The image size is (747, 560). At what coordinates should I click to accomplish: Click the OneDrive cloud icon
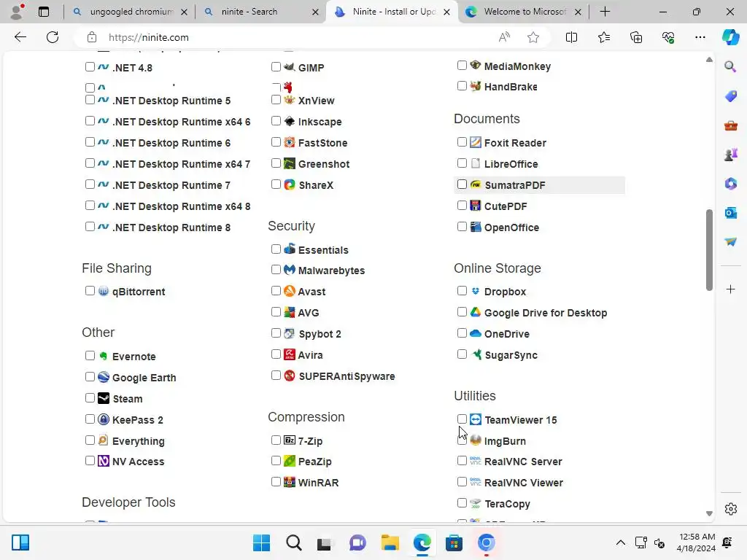coord(475,333)
